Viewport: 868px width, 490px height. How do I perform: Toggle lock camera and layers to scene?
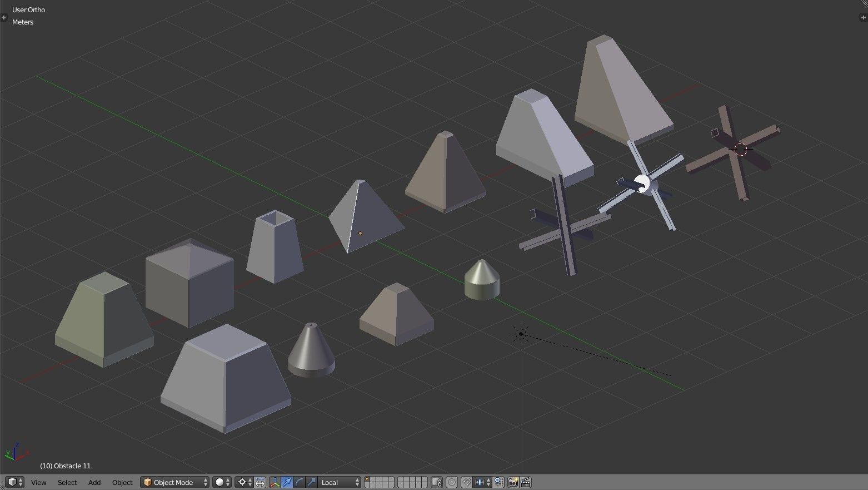[x=437, y=482]
